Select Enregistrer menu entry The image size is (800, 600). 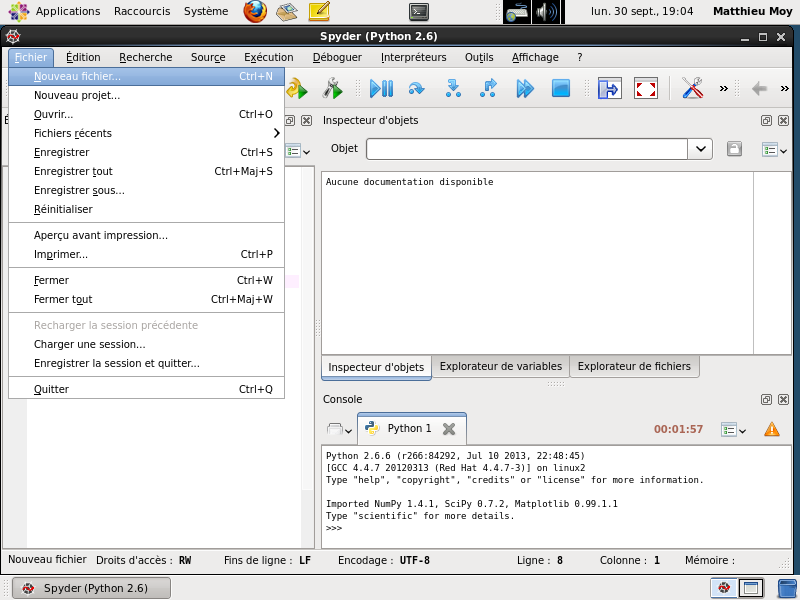[x=146, y=152]
